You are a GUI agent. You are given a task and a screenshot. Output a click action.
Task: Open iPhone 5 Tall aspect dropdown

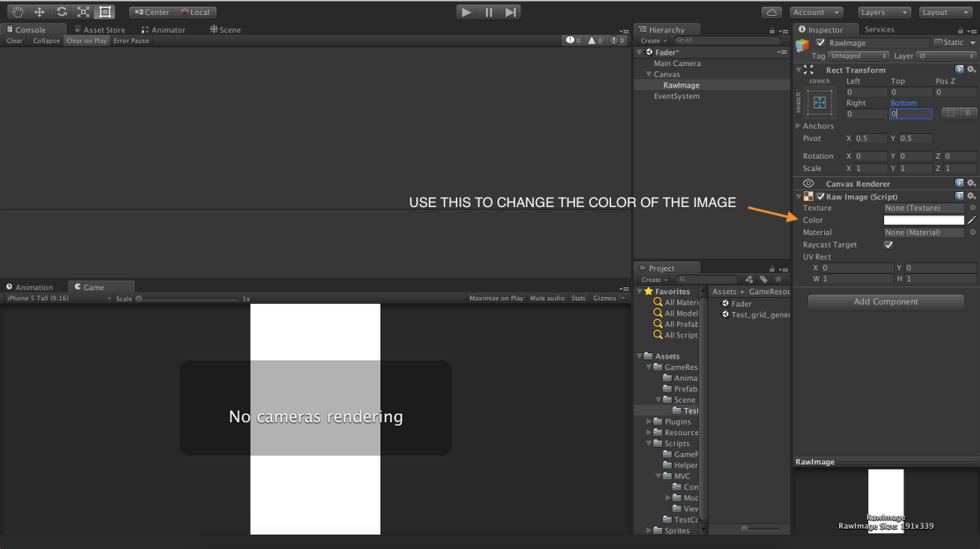click(x=57, y=298)
